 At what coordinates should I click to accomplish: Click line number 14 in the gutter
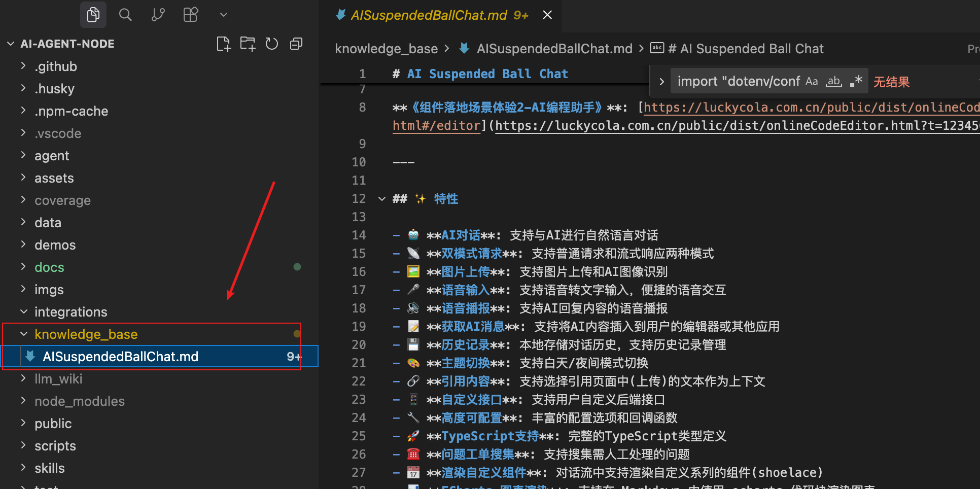[359, 235]
